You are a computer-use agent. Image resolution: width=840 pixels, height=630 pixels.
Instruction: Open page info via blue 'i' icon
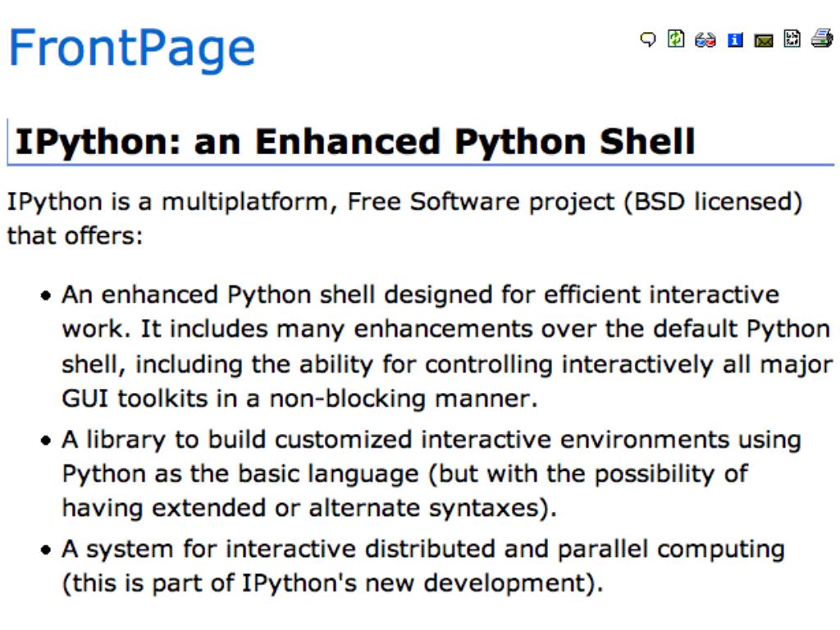[735, 40]
